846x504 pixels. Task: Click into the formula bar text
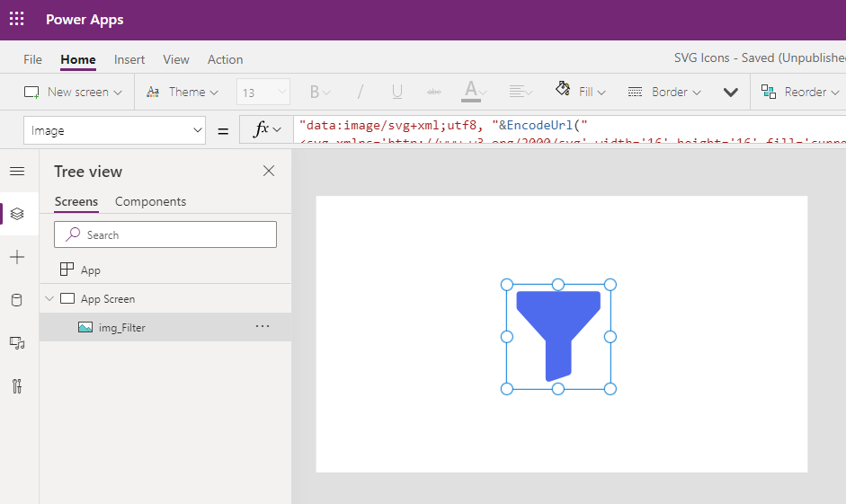tap(569, 129)
